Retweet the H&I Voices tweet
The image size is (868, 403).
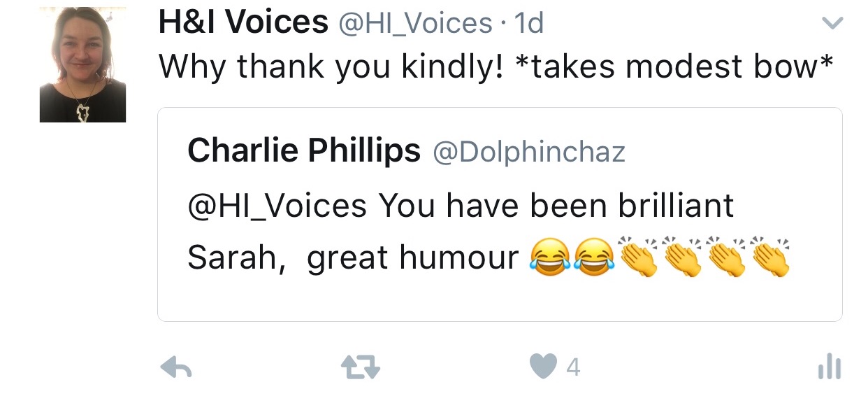[x=359, y=367]
